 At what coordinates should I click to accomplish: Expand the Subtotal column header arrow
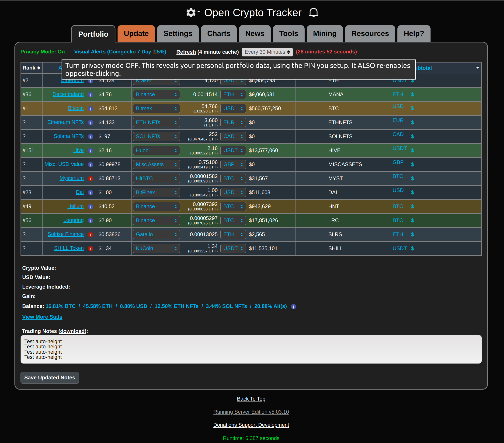point(477,68)
